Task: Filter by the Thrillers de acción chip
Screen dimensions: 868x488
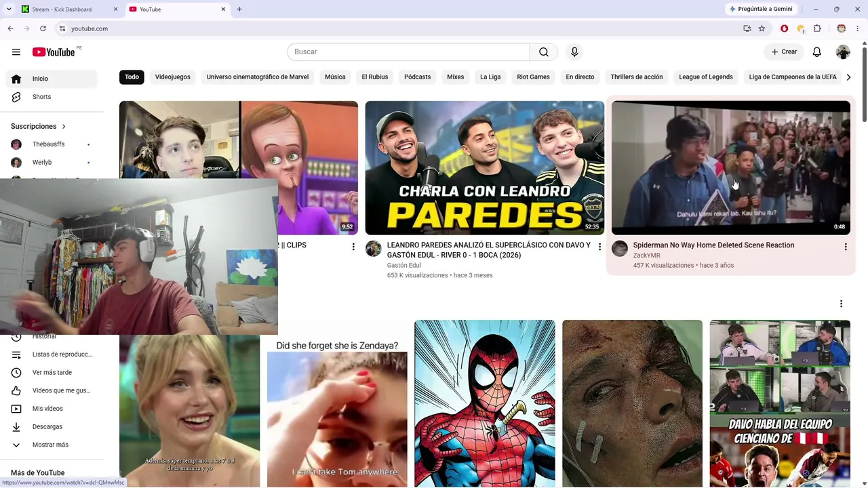Action: (637, 77)
